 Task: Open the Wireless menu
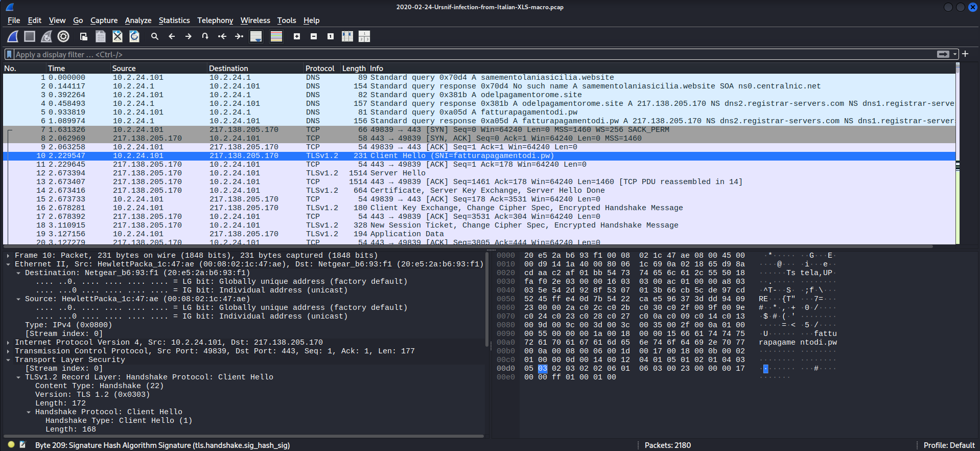click(255, 20)
